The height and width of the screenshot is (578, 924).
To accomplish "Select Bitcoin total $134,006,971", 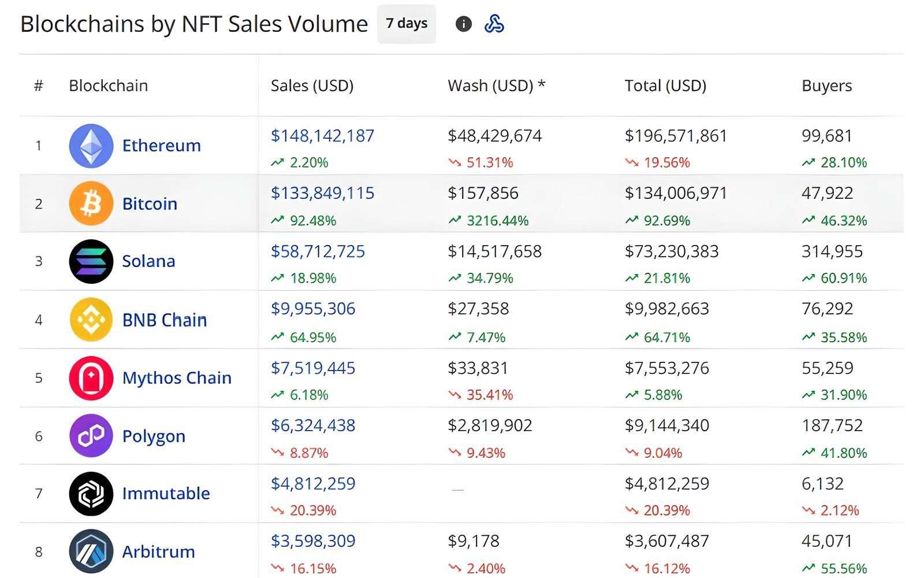I will point(676,193).
